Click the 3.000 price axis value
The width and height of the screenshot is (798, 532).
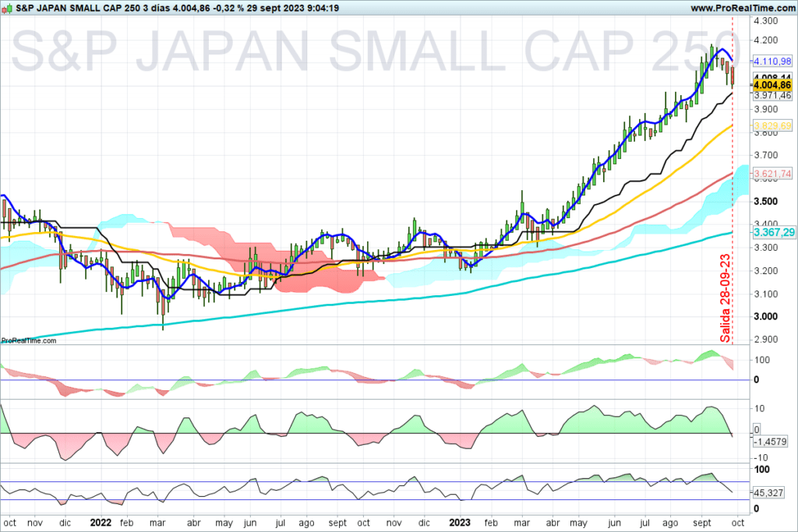(x=765, y=316)
